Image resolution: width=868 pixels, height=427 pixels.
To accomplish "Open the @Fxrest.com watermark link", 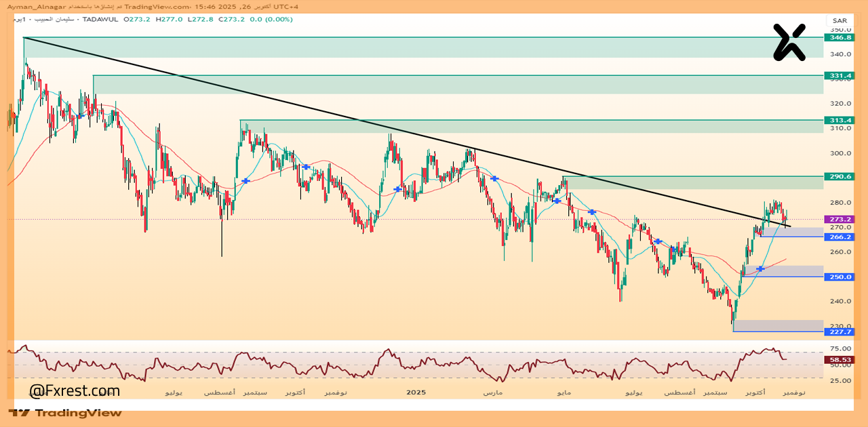I will (x=74, y=391).
